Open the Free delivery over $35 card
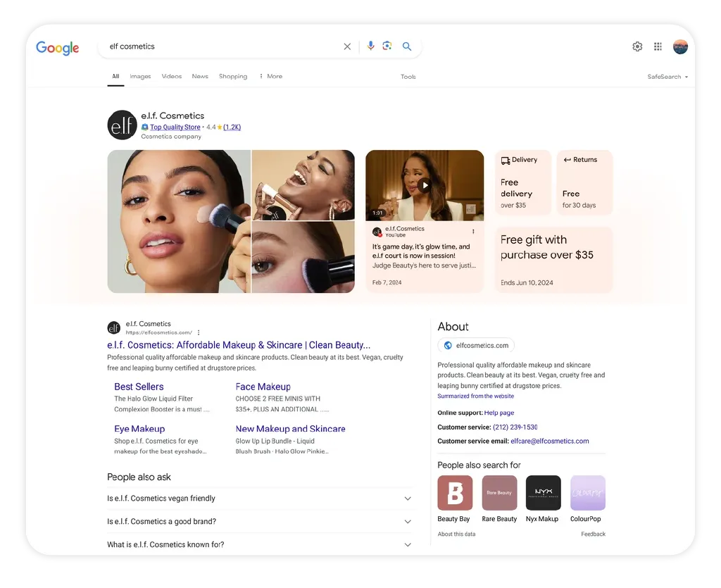The height and width of the screenshot is (588, 721). click(523, 182)
